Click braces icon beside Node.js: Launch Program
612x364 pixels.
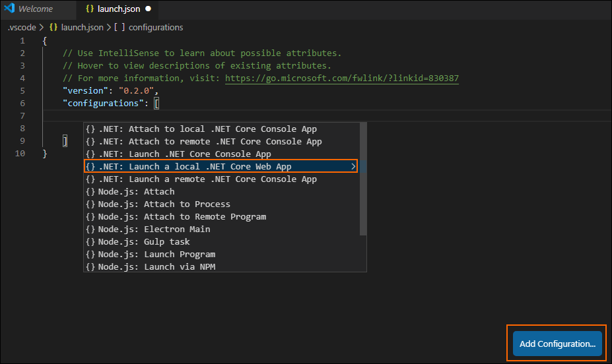(x=90, y=255)
